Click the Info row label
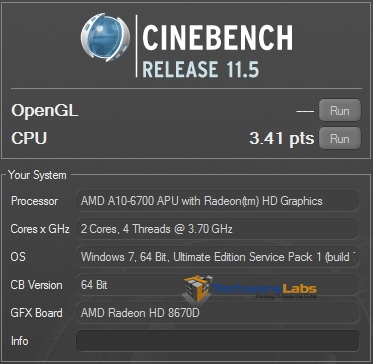373x364 pixels. point(20,341)
